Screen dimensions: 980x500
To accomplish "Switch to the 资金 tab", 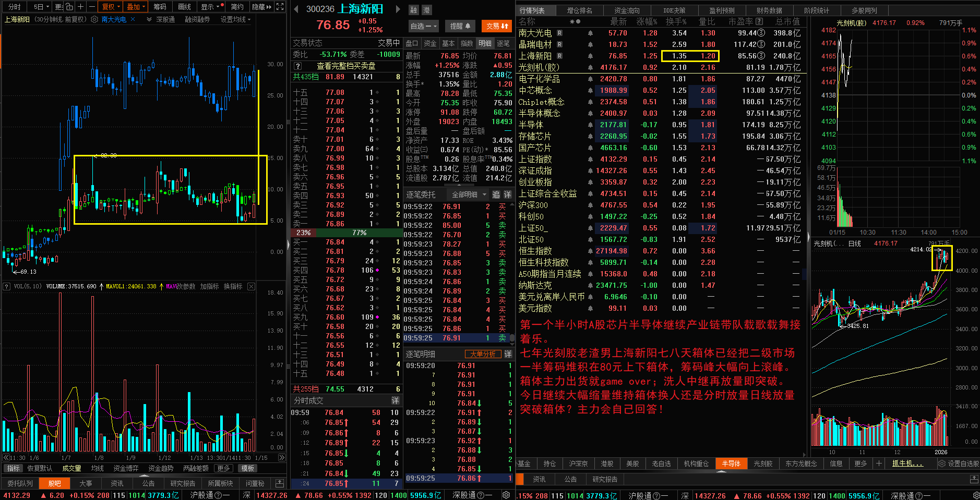I will 430,43.
